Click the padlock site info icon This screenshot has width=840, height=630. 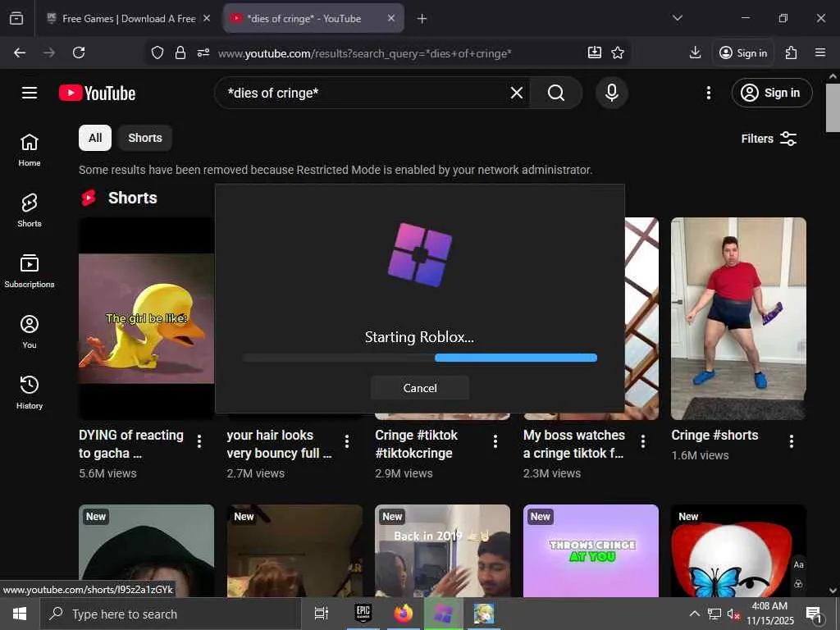180,52
